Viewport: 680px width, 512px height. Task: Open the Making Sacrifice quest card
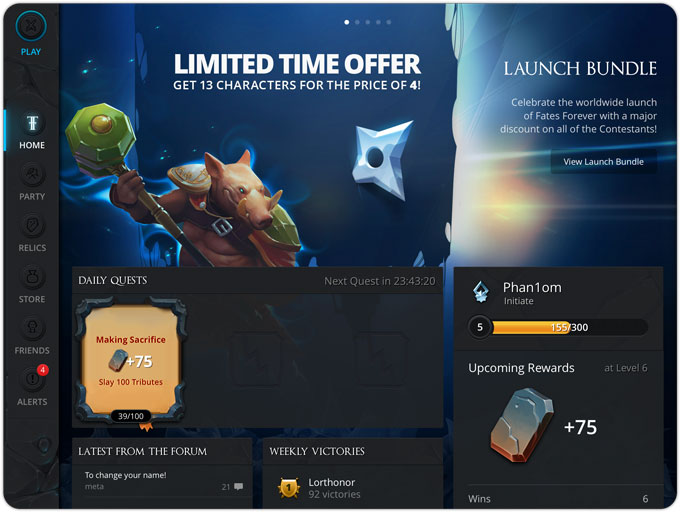(131, 360)
